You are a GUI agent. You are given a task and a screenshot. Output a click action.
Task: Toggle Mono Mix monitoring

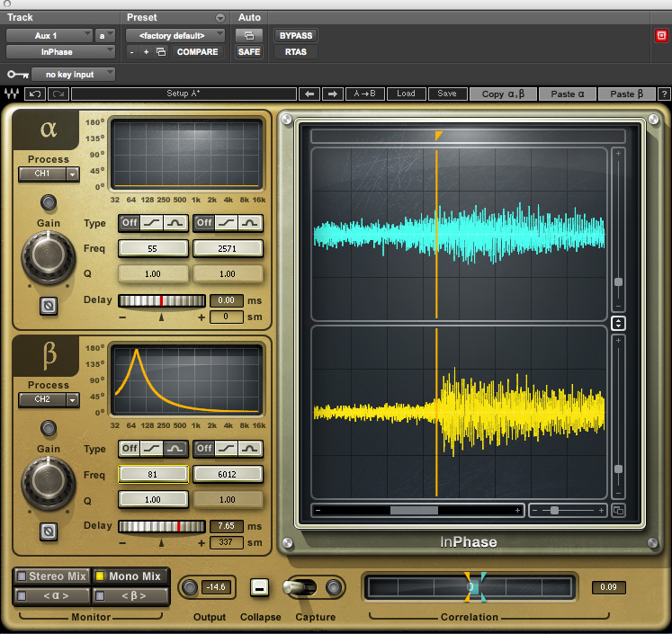pyautogui.click(x=130, y=576)
